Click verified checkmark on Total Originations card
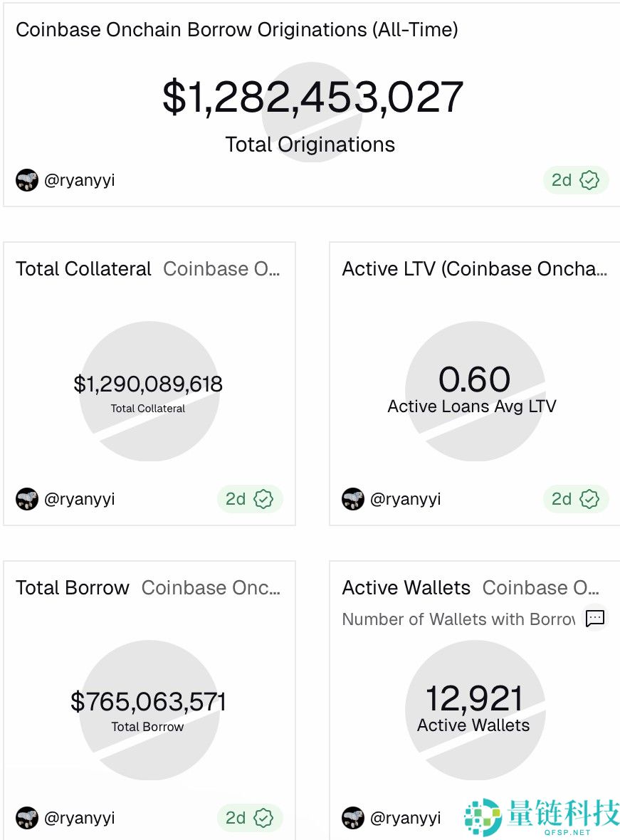This screenshot has width=620, height=840. [x=589, y=180]
